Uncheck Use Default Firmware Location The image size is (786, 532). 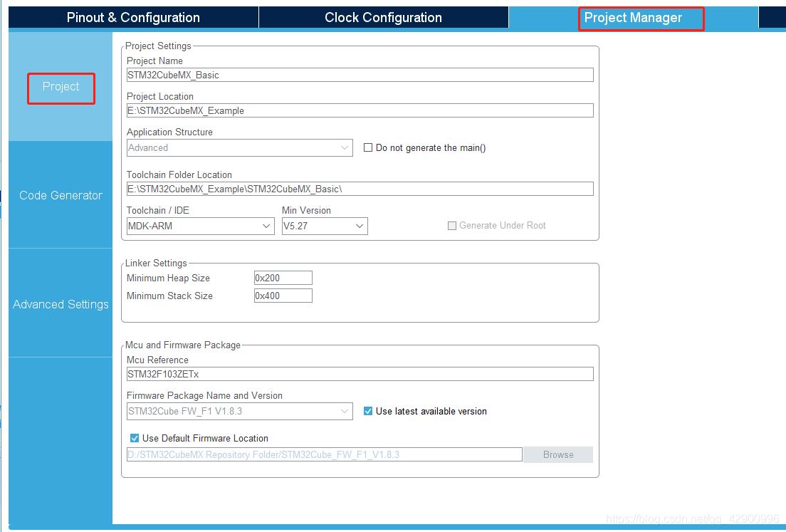135,438
